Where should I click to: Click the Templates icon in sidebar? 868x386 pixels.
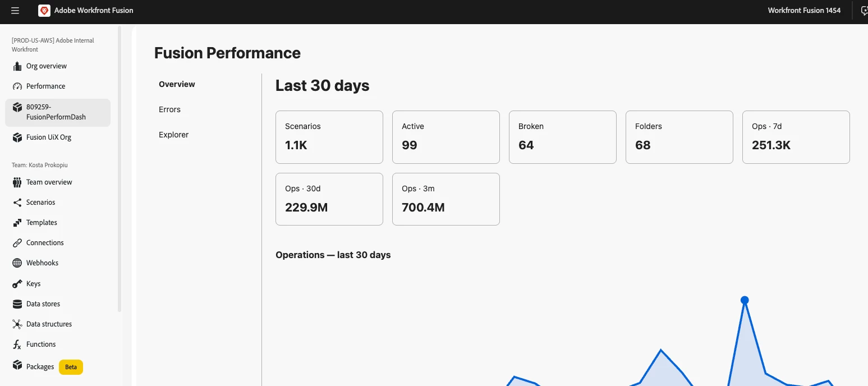[17, 223]
